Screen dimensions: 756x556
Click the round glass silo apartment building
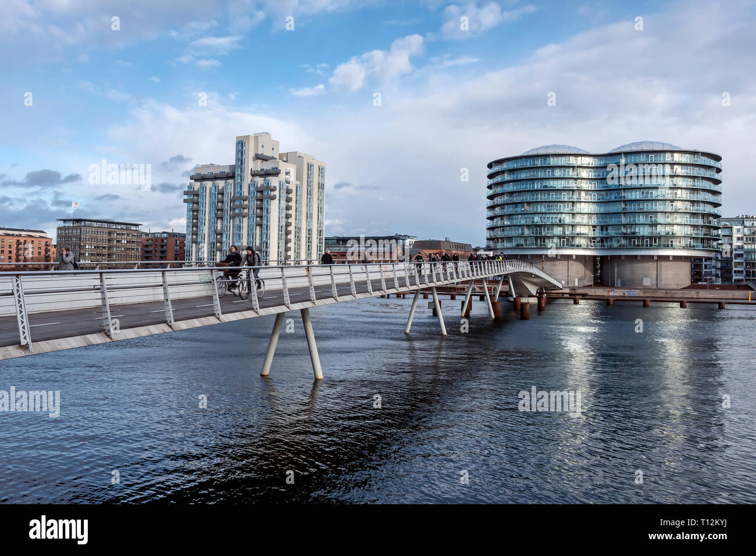[604, 214]
